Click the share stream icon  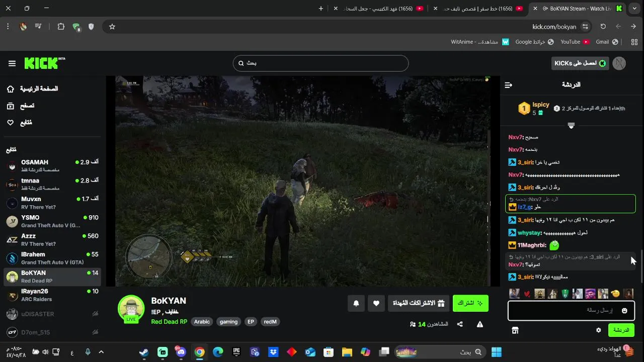coord(460,325)
